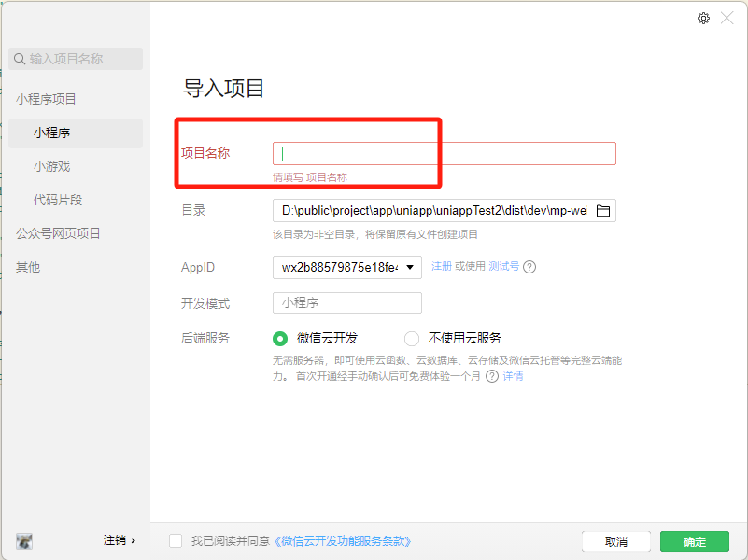Browse directory with the folder icon
748x560 pixels.
tap(603, 211)
